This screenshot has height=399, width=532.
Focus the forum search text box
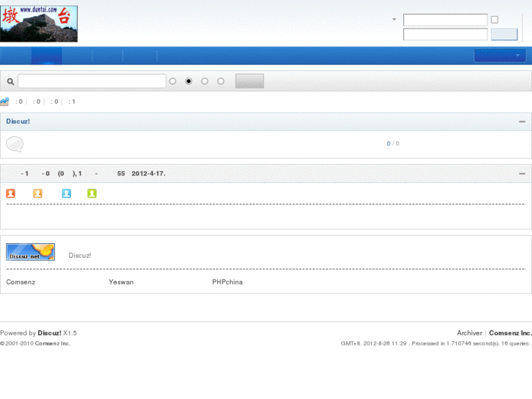click(x=92, y=81)
